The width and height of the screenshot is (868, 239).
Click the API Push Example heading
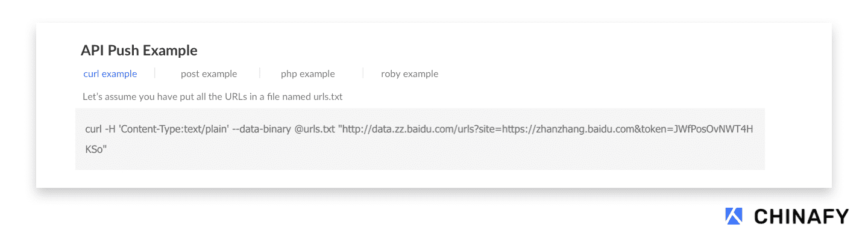point(139,51)
